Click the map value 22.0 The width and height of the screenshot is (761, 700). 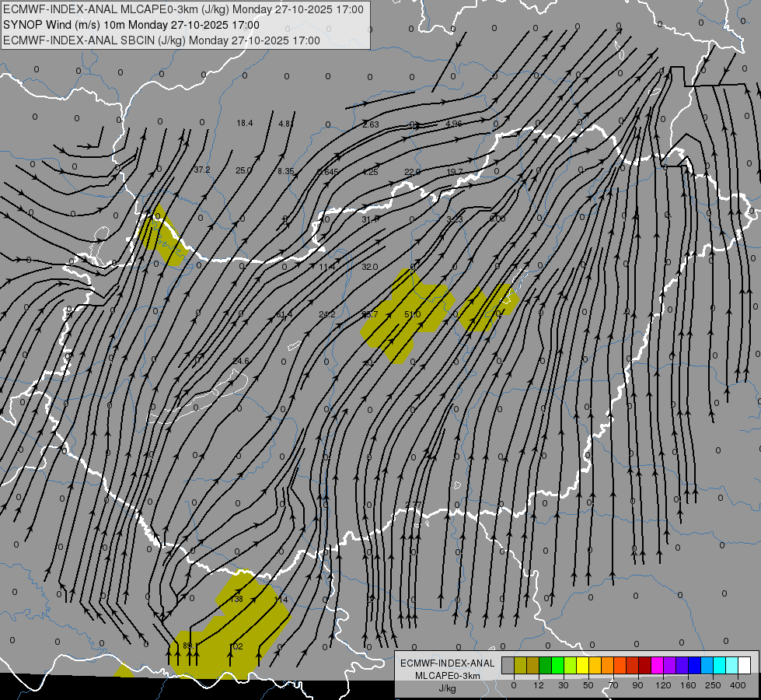pos(412,172)
